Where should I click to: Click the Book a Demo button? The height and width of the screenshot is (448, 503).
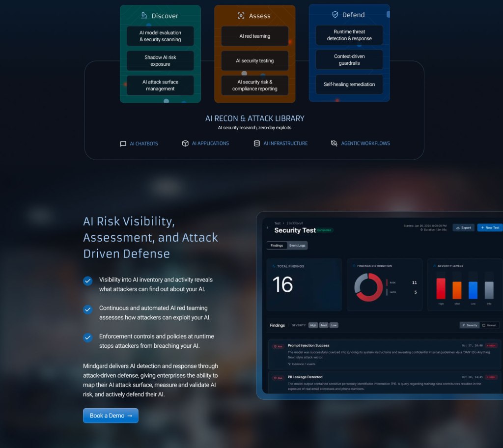click(111, 416)
